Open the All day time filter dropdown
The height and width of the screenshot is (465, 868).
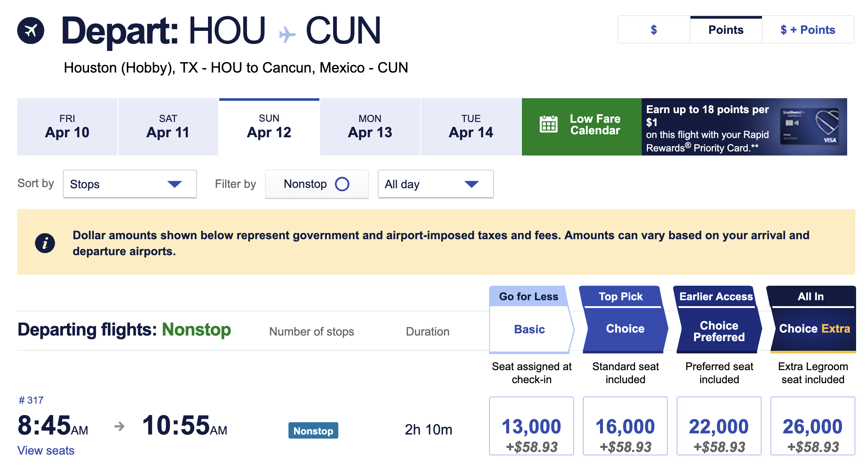435,184
